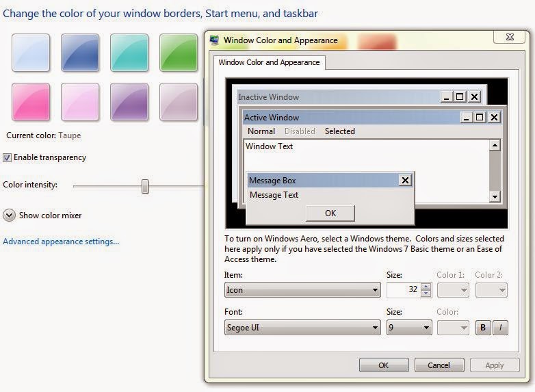This screenshot has width=535, height=392.
Task: Click Active Window close icon in preview
Action: (x=494, y=118)
